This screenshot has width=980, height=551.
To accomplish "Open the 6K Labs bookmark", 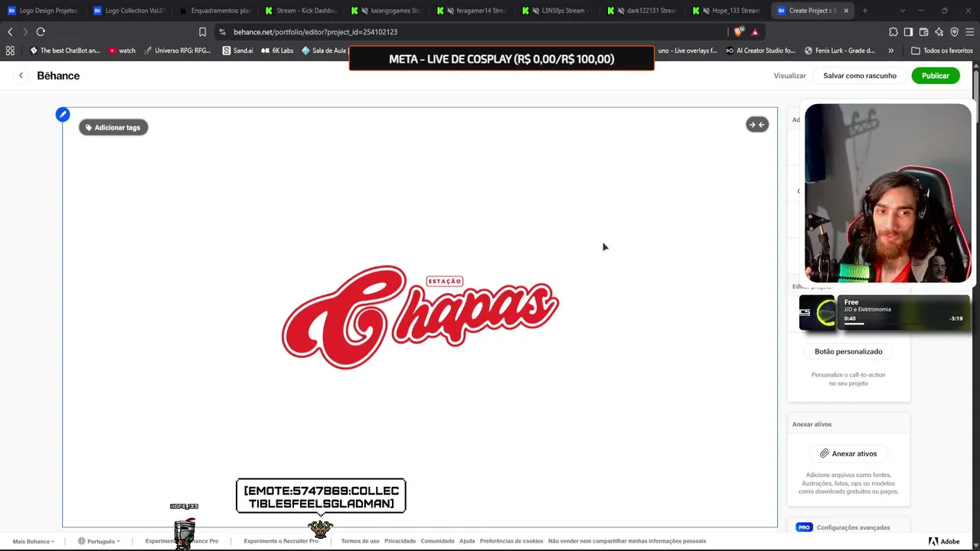I will point(277,51).
